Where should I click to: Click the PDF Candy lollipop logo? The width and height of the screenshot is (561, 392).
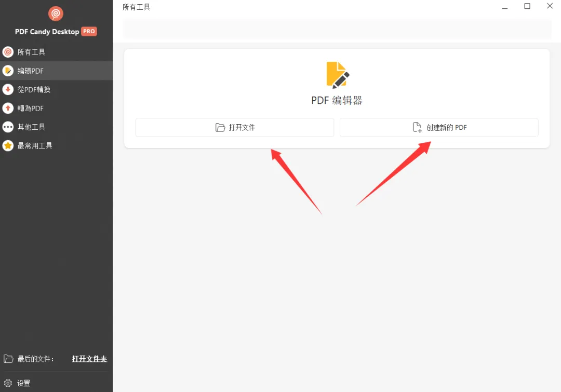pyautogui.click(x=56, y=13)
